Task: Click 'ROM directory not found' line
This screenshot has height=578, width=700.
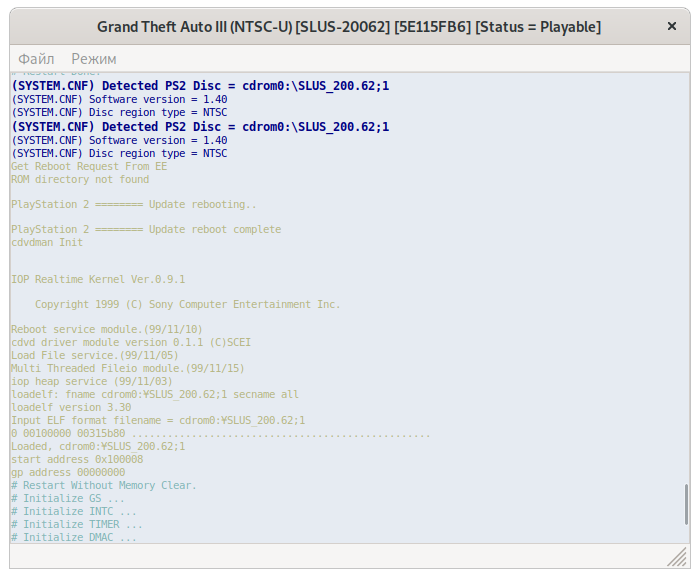Action: [x=80, y=179]
